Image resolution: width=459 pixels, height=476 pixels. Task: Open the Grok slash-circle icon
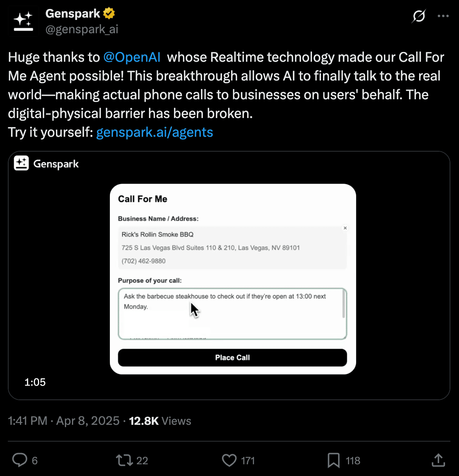pyautogui.click(x=419, y=16)
